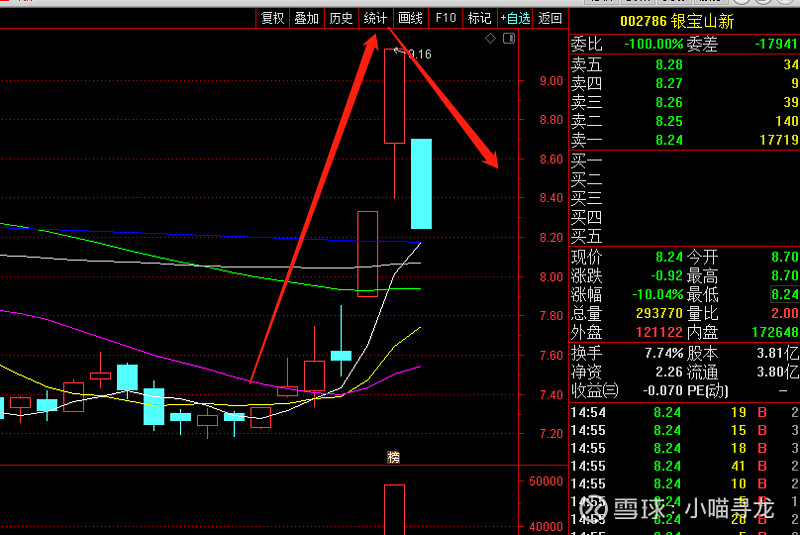The width and height of the screenshot is (800, 535).
Task: Click the large red volume bar
Action: point(394,509)
